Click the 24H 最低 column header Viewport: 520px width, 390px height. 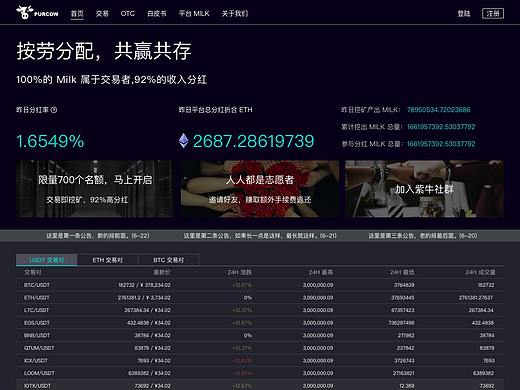point(402,272)
